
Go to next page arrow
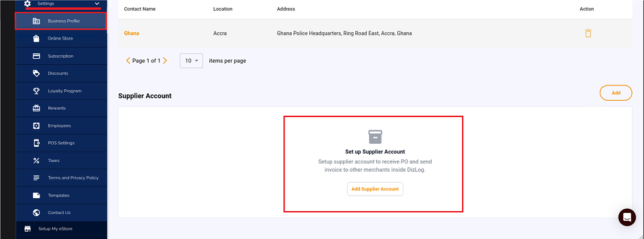click(165, 61)
